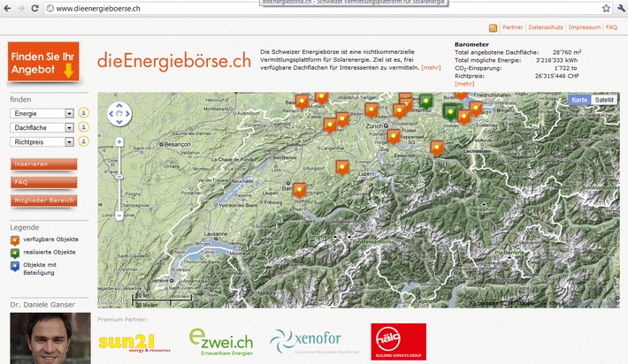The image size is (628, 364).
Task: Select the orange marker between Burgdorf and Luzern
Action: 342,167
